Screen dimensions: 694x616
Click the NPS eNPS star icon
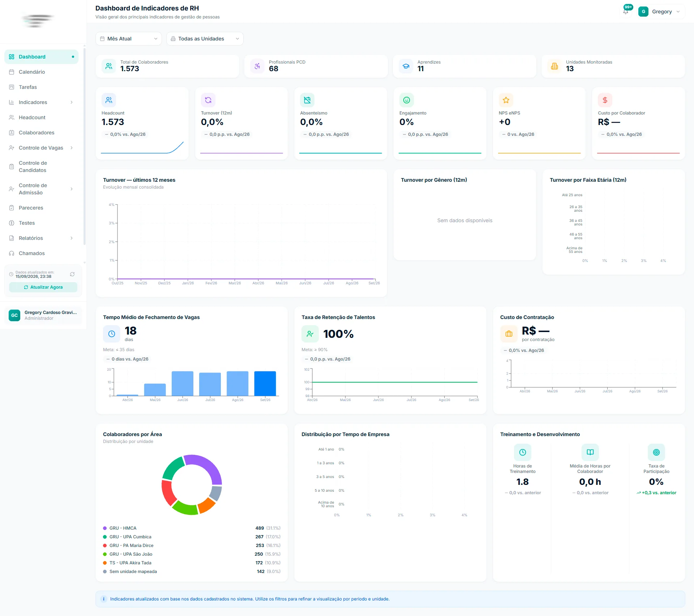[x=506, y=100]
